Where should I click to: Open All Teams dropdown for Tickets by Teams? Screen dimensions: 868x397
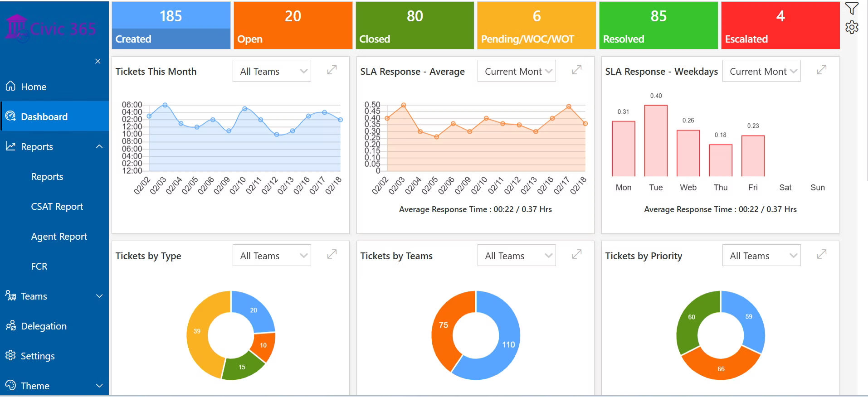pos(517,256)
